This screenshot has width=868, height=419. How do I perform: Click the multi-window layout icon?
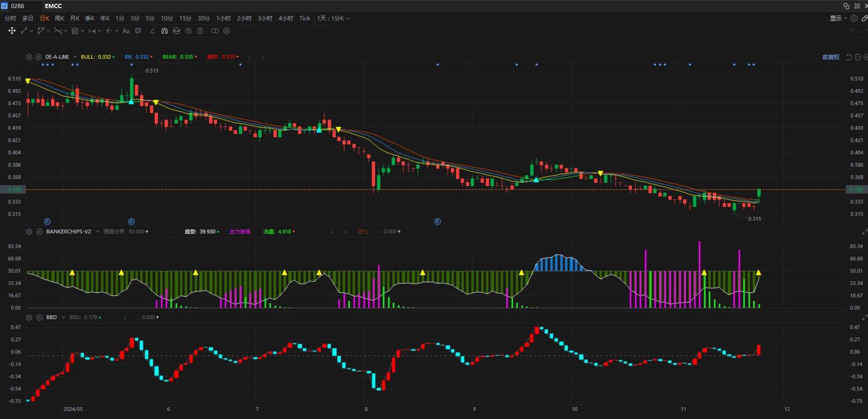click(x=846, y=6)
